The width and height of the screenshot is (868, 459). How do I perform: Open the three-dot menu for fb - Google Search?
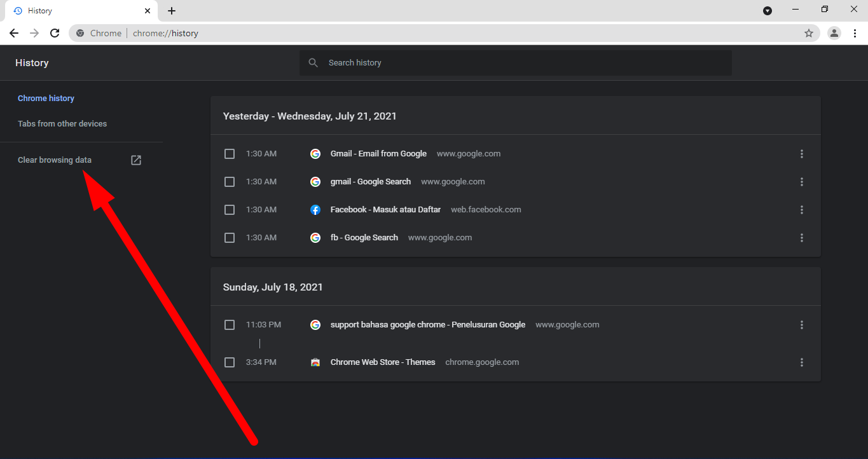(802, 238)
